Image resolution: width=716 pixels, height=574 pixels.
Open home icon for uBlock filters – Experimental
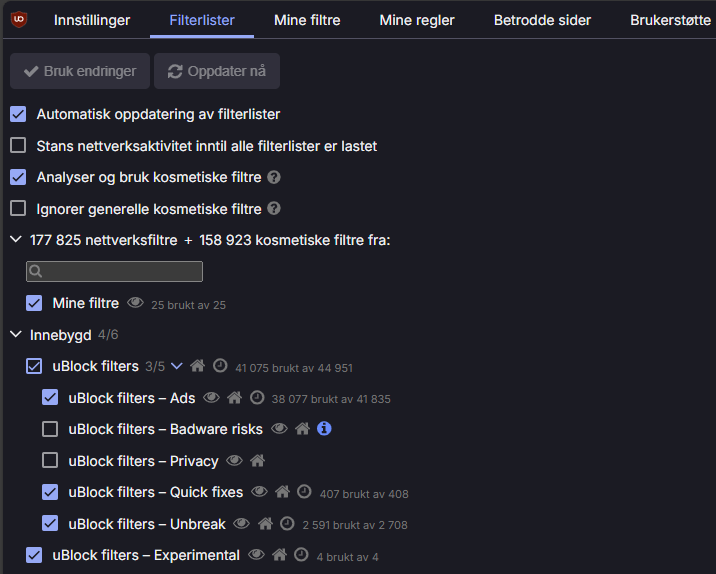[279, 555]
